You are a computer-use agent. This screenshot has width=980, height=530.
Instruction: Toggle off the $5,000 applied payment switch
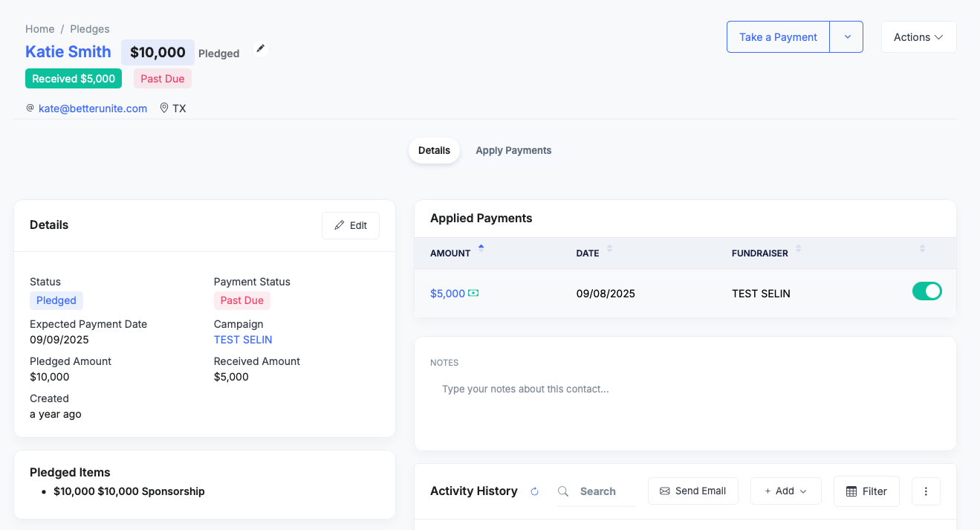[927, 291]
